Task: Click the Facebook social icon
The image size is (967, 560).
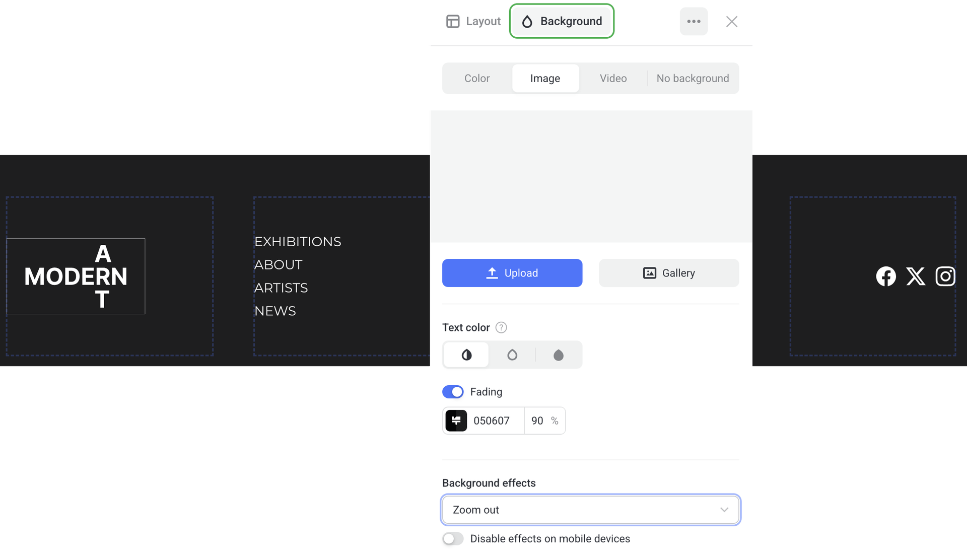Action: pyautogui.click(x=886, y=276)
